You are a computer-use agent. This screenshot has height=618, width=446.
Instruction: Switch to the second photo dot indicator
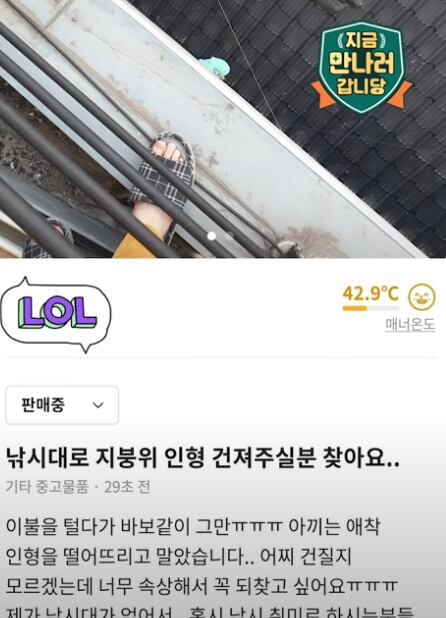pyautogui.click(x=229, y=236)
